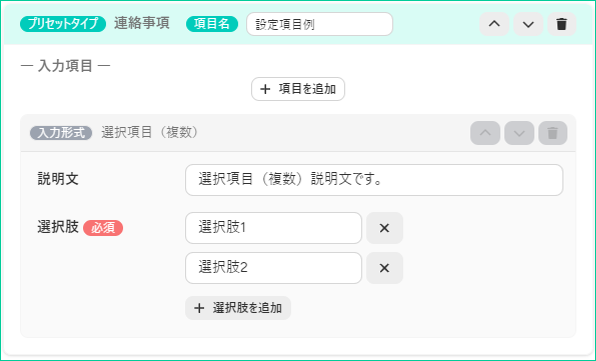This screenshot has height=361, width=596.
Task: Delete the 選択項目（複数）input item
Action: (553, 133)
